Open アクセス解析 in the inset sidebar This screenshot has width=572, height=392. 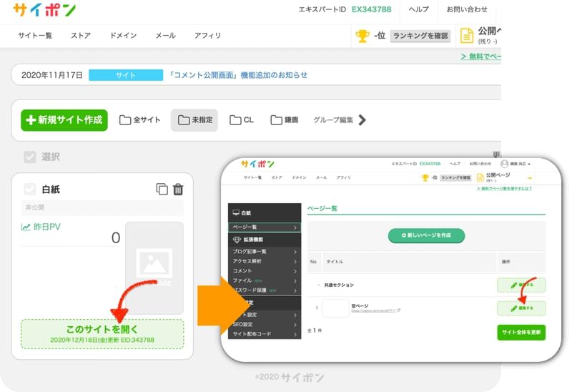265,261
